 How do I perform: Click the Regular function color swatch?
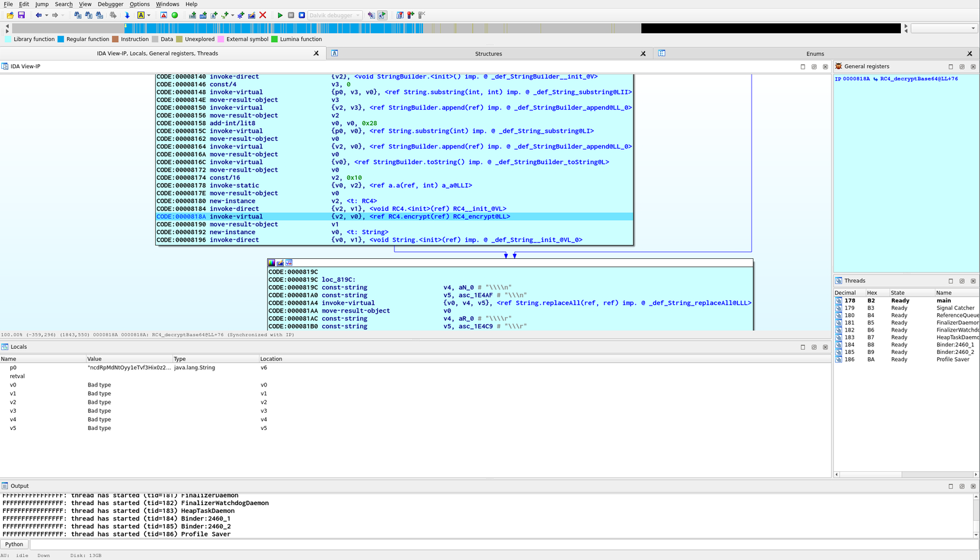click(61, 39)
